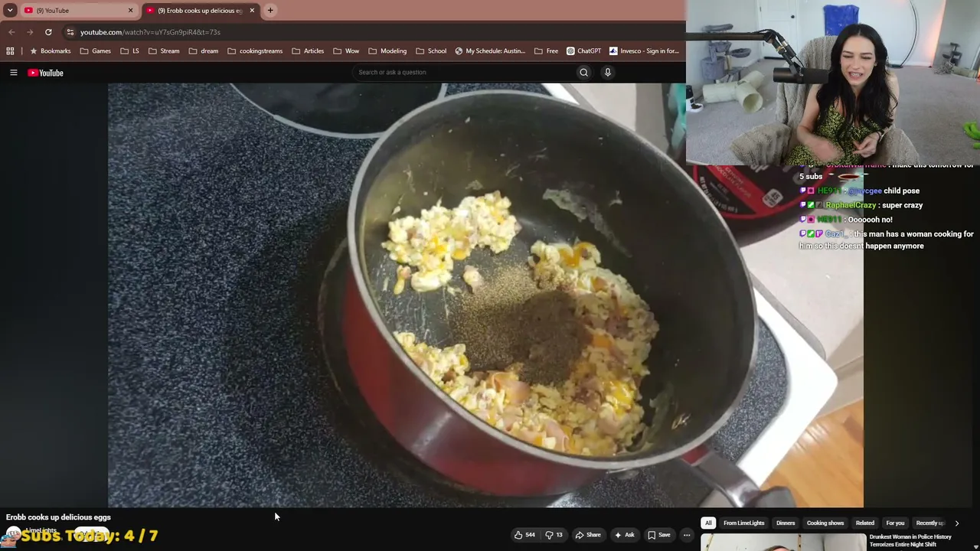The image size is (980, 551).
Task: Click the Ask button under the video
Action: coord(624,535)
